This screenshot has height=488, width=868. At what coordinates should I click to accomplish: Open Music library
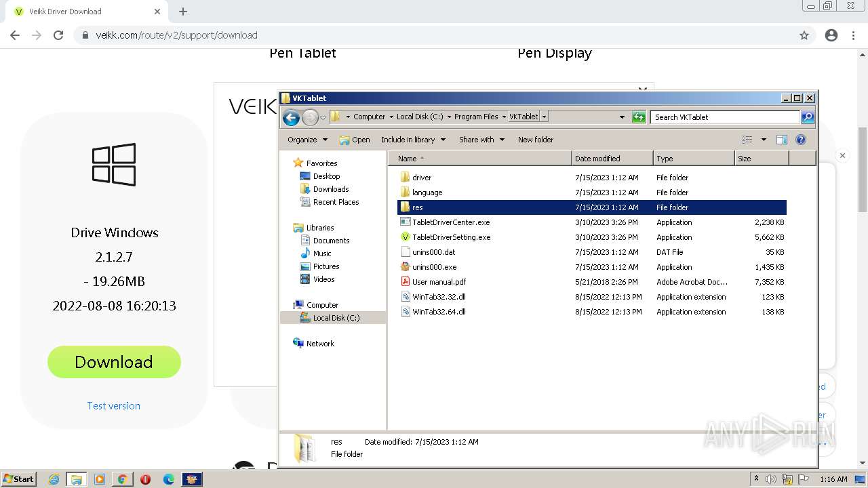pyautogui.click(x=322, y=253)
